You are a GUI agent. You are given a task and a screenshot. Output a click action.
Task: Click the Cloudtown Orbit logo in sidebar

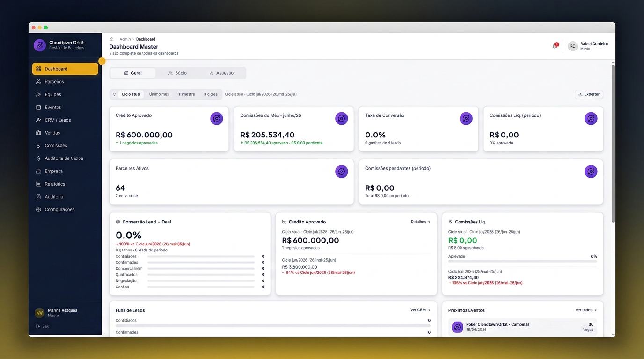[x=40, y=45]
